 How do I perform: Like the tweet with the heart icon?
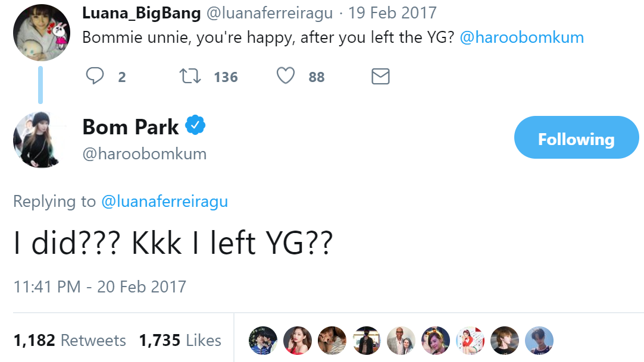(x=286, y=76)
